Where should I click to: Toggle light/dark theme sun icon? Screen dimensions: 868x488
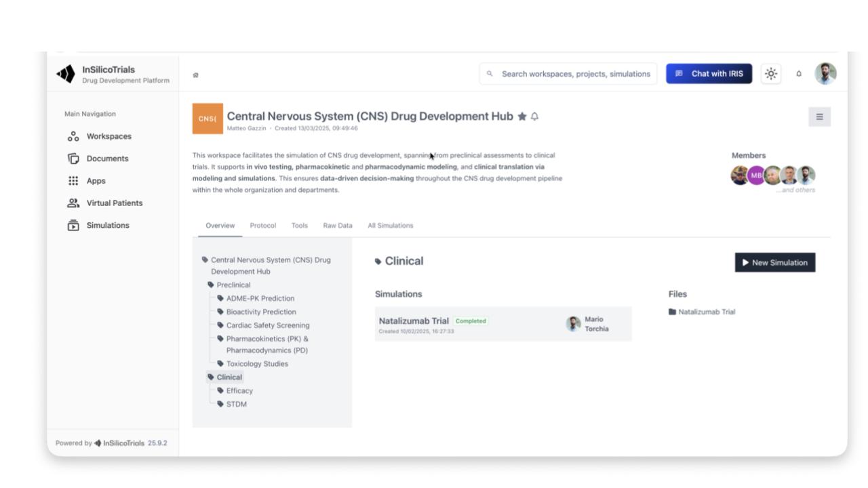(x=771, y=74)
